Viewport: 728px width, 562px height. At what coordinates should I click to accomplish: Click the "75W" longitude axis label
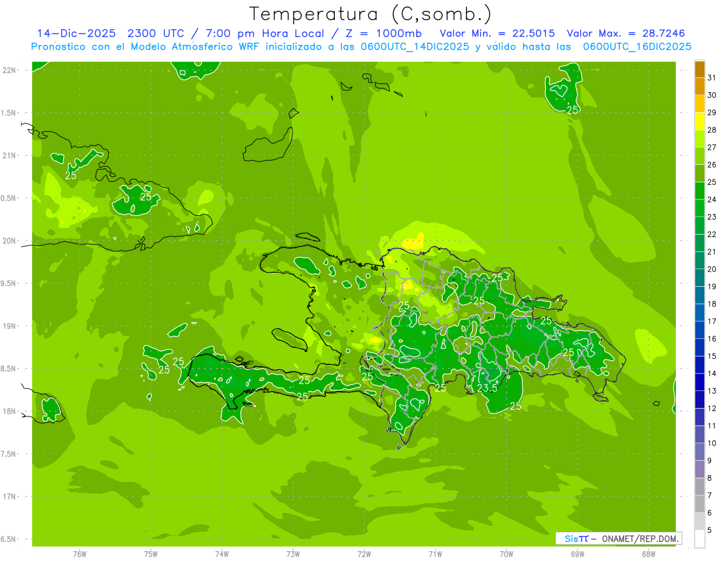point(151,554)
